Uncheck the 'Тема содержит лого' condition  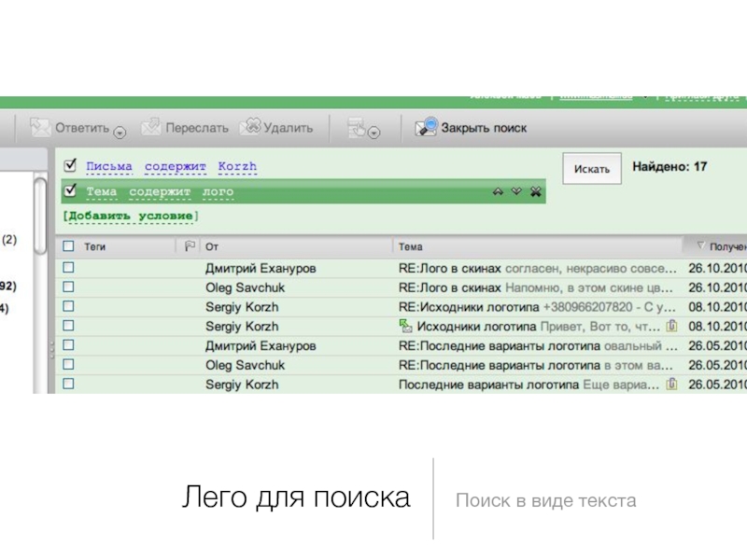click(69, 191)
